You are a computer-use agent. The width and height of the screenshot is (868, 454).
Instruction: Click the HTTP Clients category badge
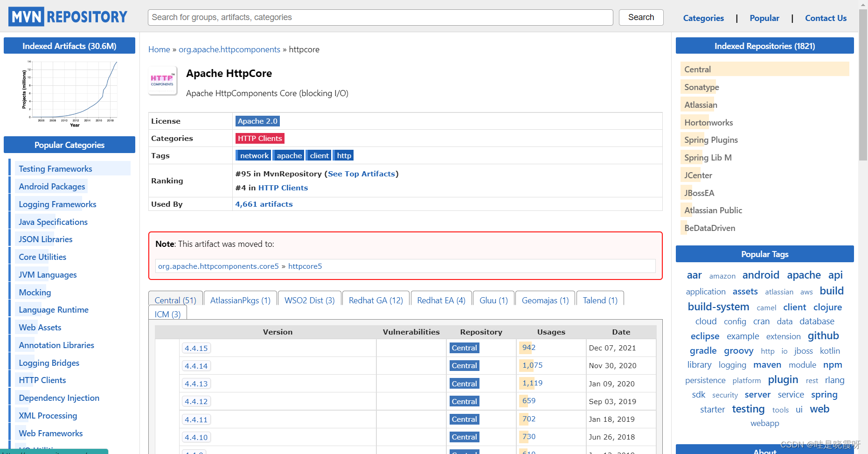(260, 138)
